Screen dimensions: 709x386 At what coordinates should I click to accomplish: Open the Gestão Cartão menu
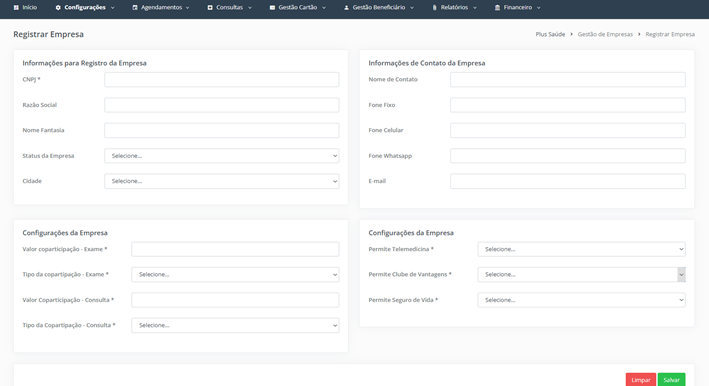298,8
